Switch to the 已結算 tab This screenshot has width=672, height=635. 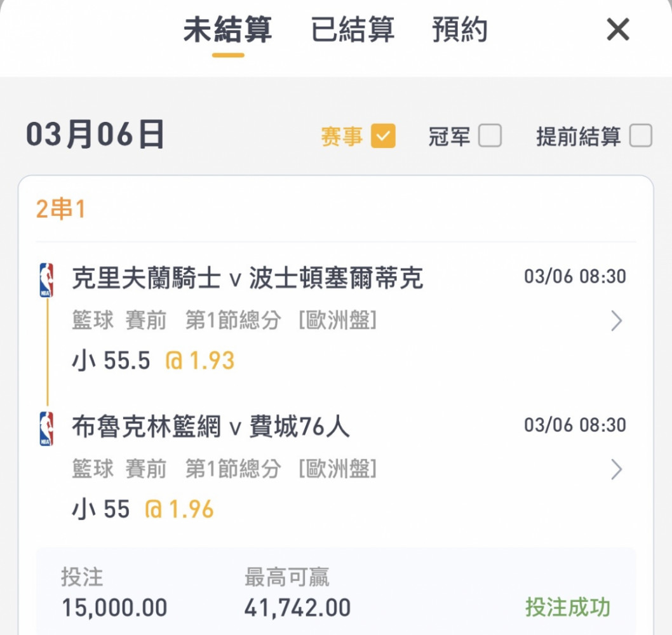[x=353, y=30]
